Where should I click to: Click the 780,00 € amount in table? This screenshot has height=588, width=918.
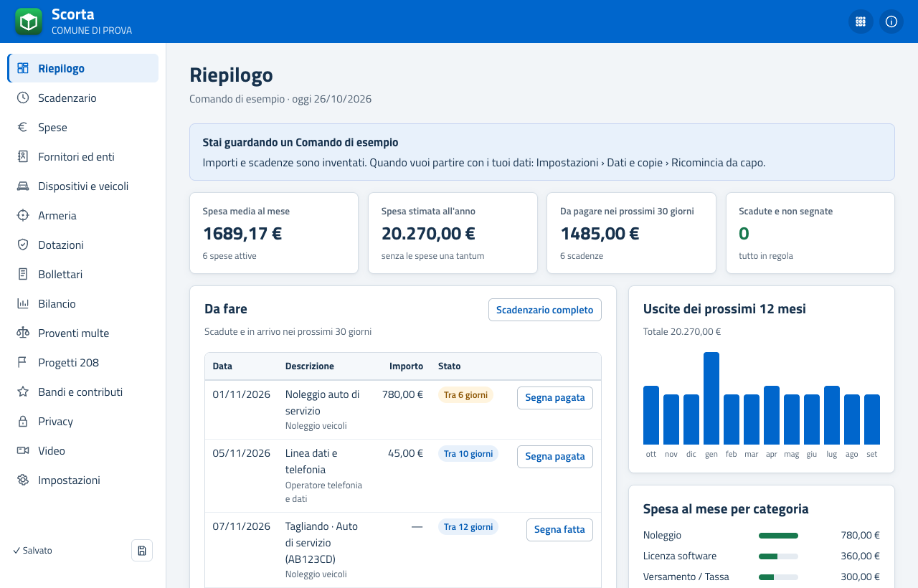coord(402,394)
